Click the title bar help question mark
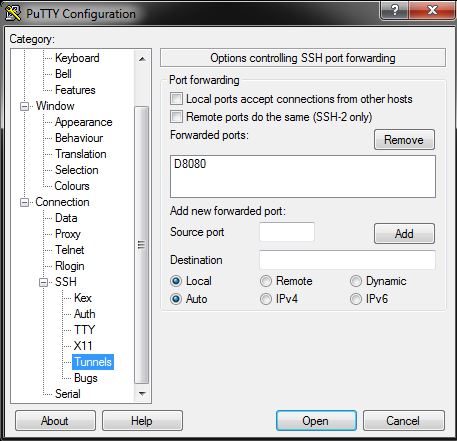This screenshot has width=457, height=441. (394, 10)
